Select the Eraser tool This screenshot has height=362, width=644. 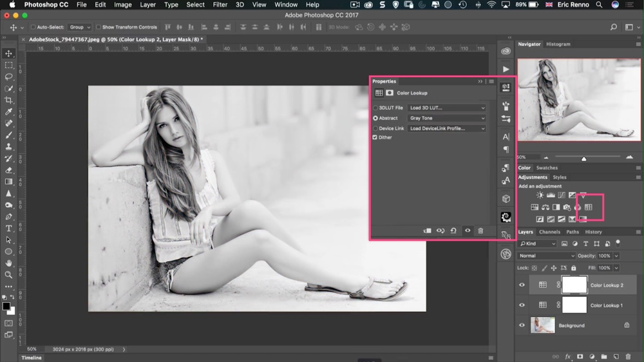[x=8, y=170]
